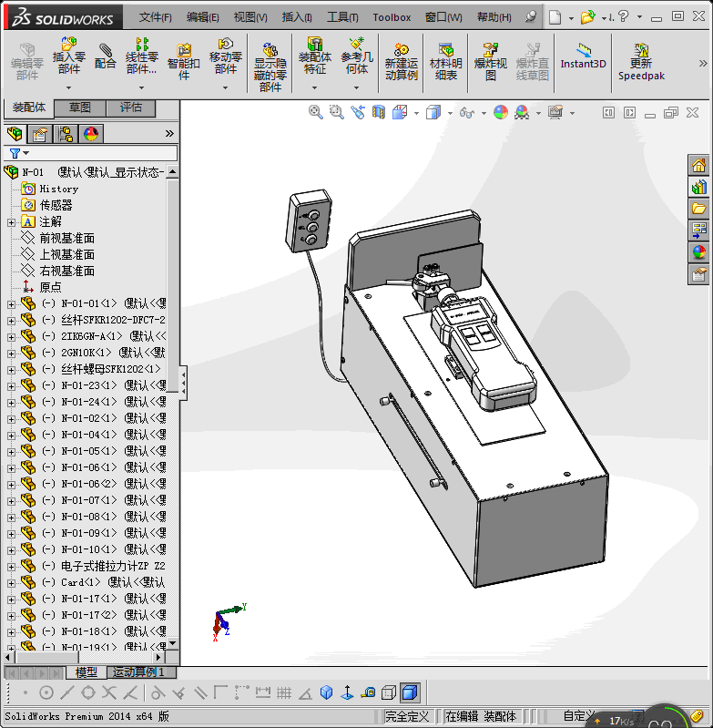
Task: Select the Mate (配合) tool
Action: (x=106, y=56)
